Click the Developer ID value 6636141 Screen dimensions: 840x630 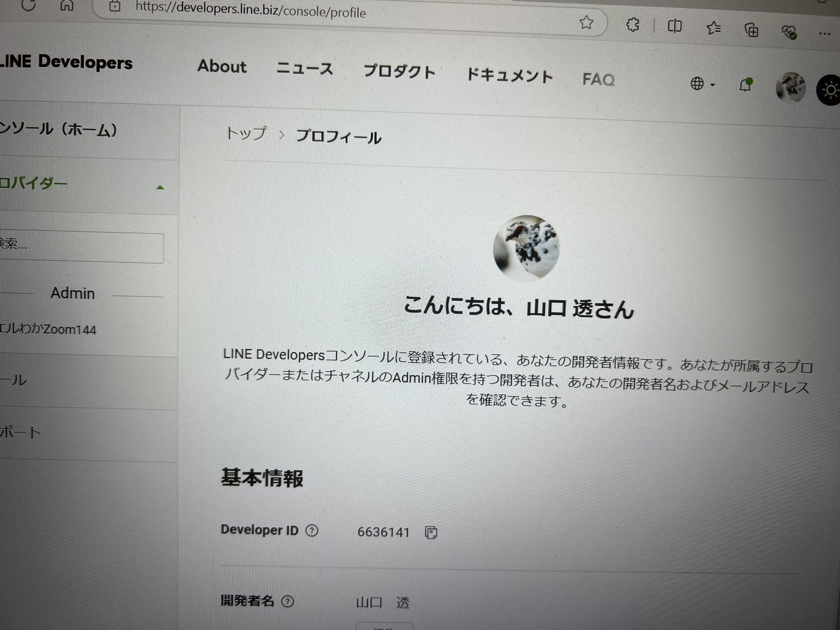click(x=383, y=532)
